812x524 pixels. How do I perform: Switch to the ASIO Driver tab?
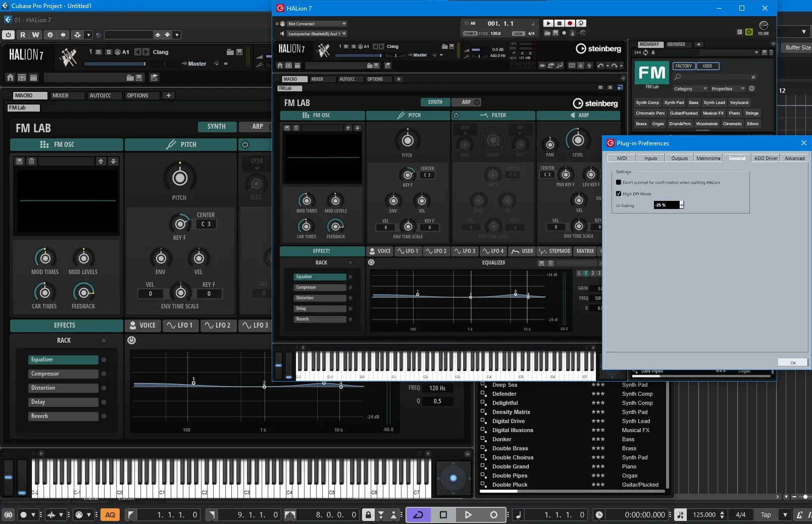(766, 158)
